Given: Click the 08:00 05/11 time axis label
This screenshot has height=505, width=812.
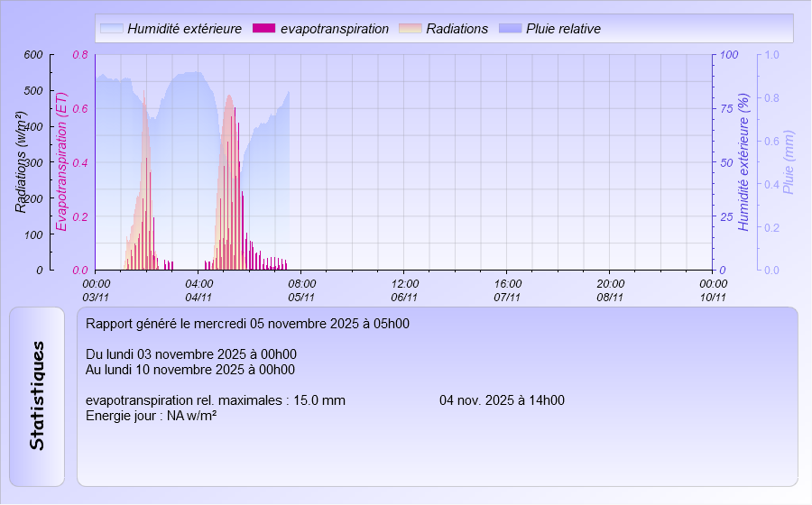Looking at the screenshot, I should pos(302,290).
